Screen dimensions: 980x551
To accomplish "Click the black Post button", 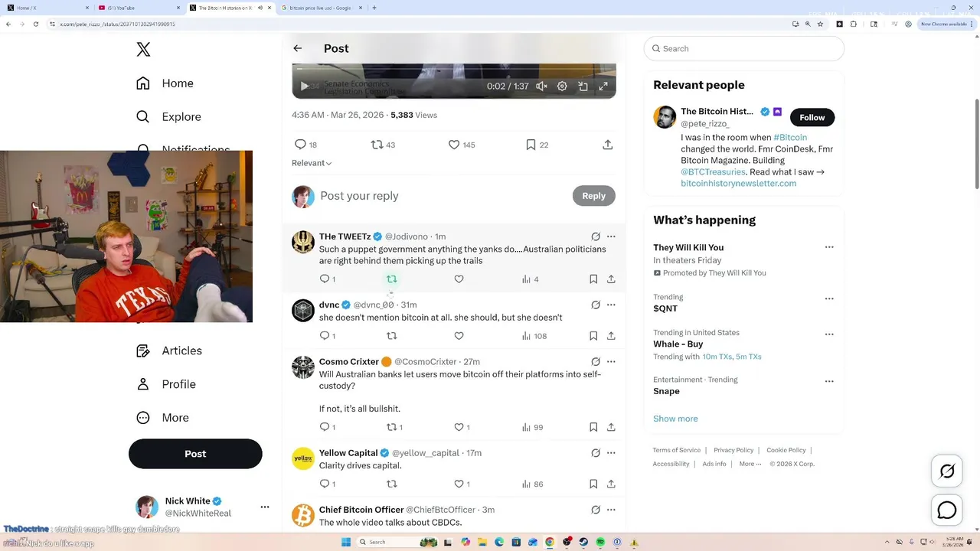I will point(195,454).
